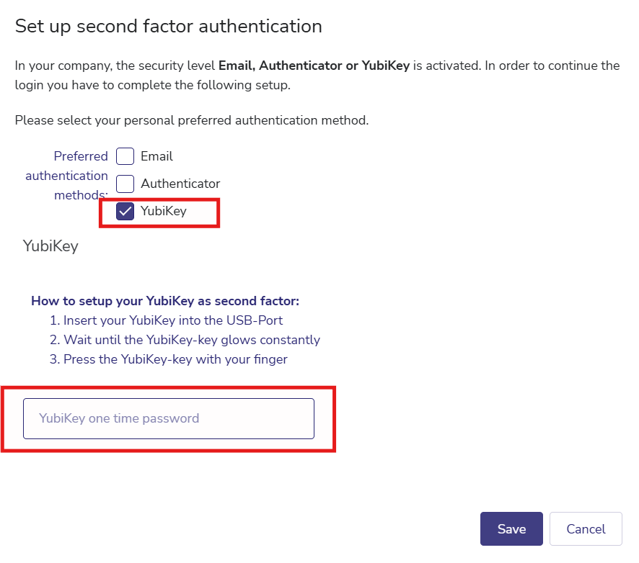Viewport: 639px width, 563px height.
Task: Click 'How to setup your YubiKey' heading
Action: tap(165, 300)
